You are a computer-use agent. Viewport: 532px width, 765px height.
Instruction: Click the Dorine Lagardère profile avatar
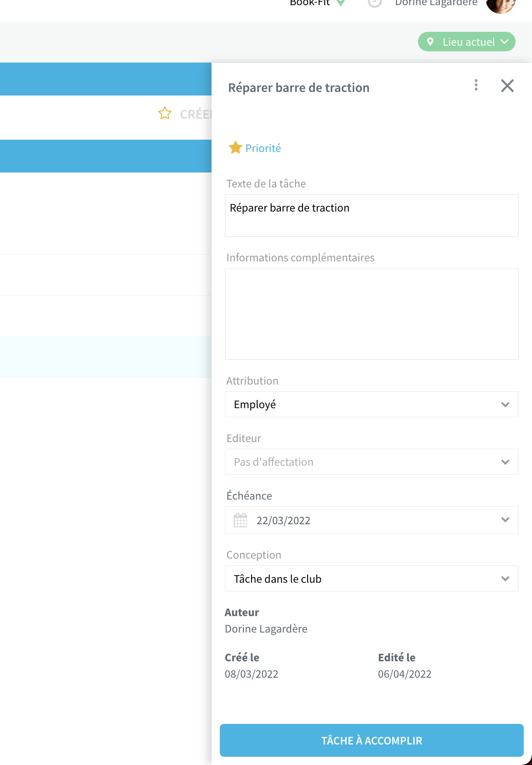(500, 5)
